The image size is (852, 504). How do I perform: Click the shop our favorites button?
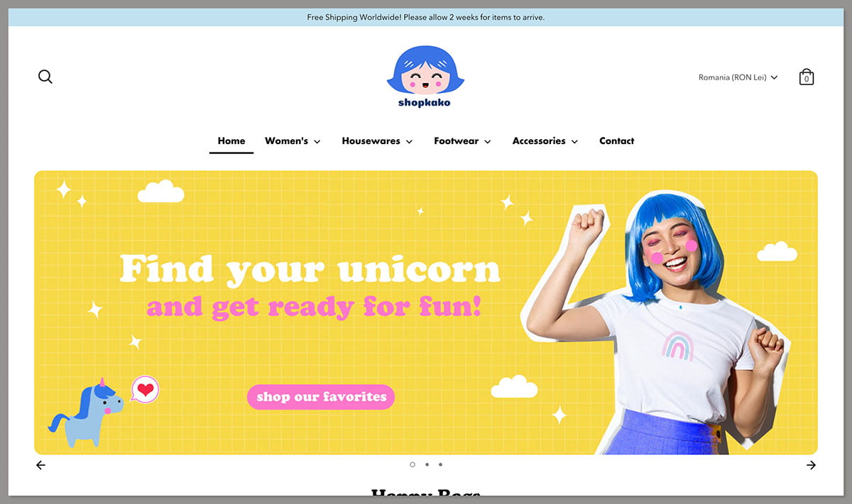pyautogui.click(x=320, y=397)
